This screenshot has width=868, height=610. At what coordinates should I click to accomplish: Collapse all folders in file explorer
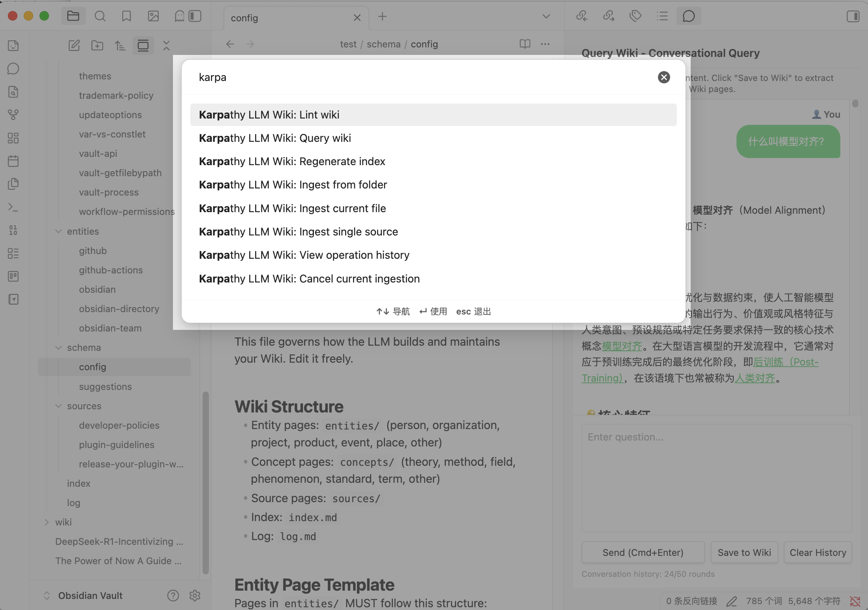(166, 46)
